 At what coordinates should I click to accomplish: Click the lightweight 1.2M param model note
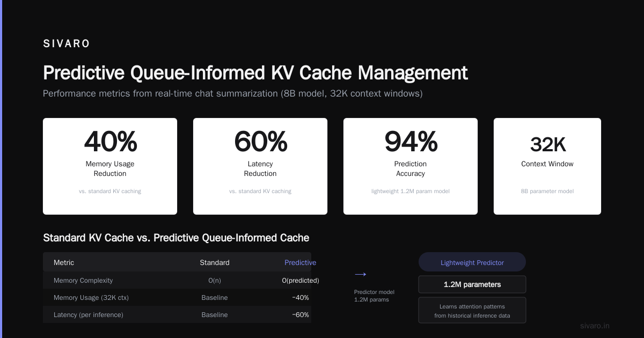(x=411, y=191)
